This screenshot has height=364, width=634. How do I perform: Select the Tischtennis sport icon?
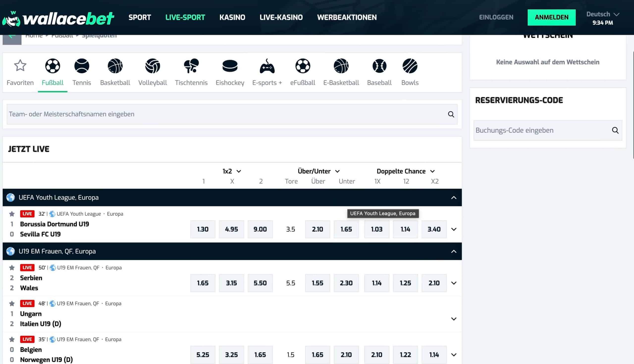pos(191,66)
